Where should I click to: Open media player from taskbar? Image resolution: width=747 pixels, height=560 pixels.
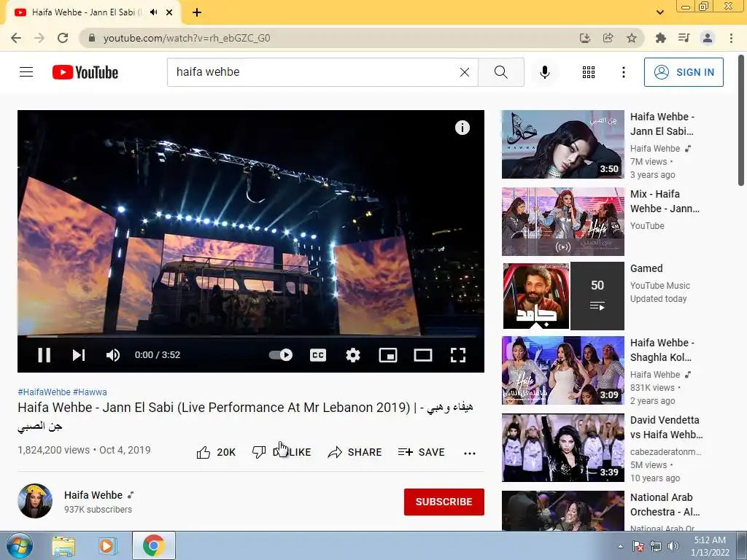click(x=108, y=545)
